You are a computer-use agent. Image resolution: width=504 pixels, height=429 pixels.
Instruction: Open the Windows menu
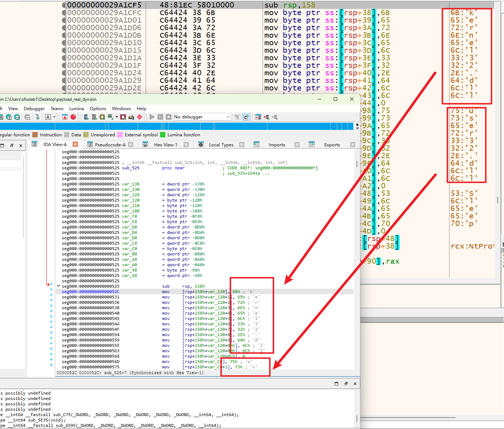click(x=121, y=109)
